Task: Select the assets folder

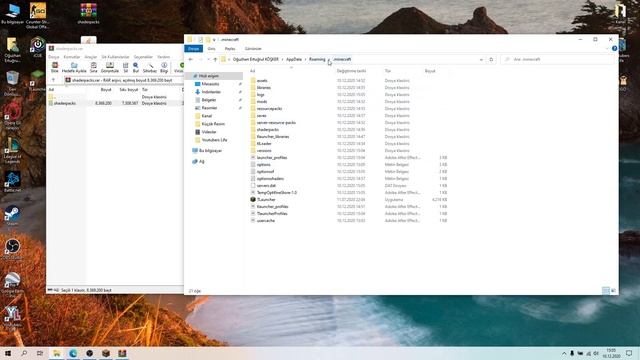Action: click(x=262, y=81)
